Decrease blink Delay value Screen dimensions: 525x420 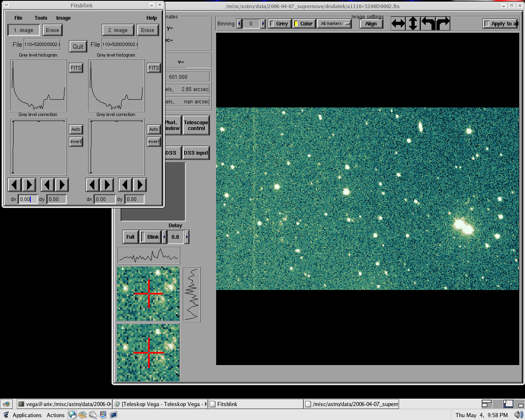[x=164, y=237]
